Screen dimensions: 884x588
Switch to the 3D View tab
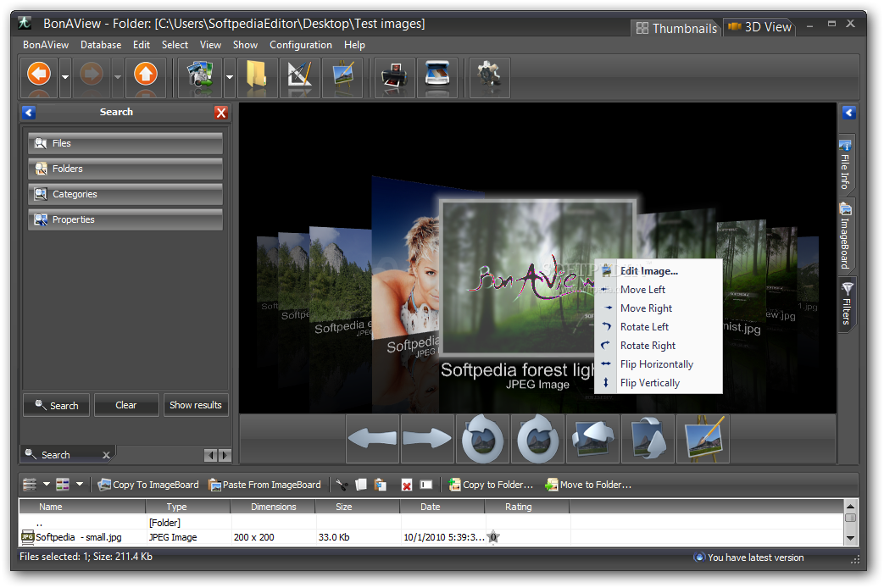tap(759, 27)
